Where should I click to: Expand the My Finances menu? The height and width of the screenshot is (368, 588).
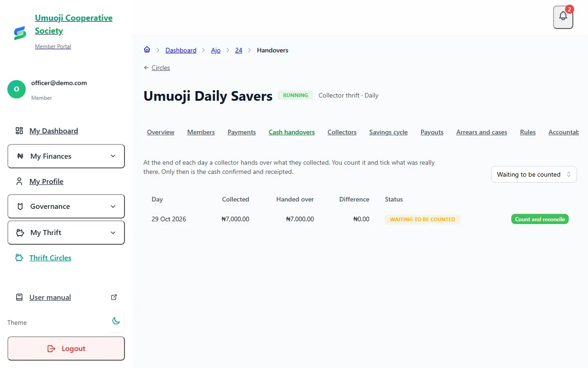point(66,156)
